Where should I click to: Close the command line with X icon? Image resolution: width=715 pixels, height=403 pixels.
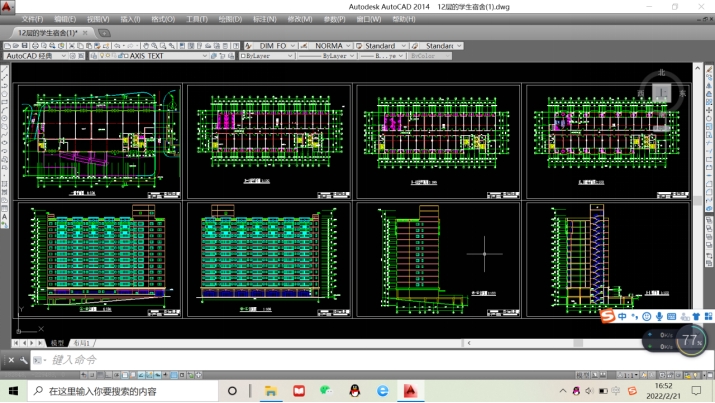tap(12, 360)
